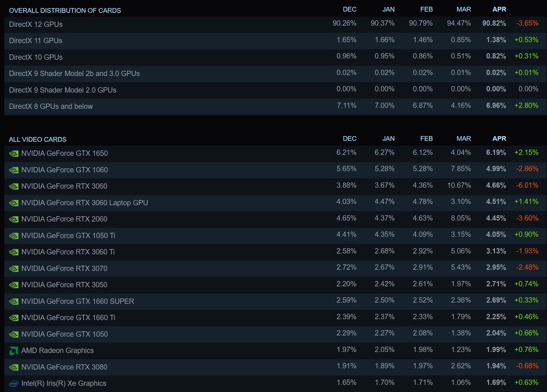The image size is (547, 392).
Task: Click the NVIDIA logo beside GTX 1060
Action: (14, 170)
